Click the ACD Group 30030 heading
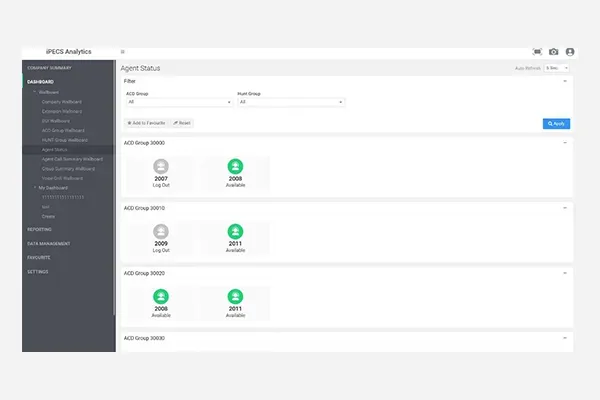This screenshot has height=400, width=600. pos(144,338)
